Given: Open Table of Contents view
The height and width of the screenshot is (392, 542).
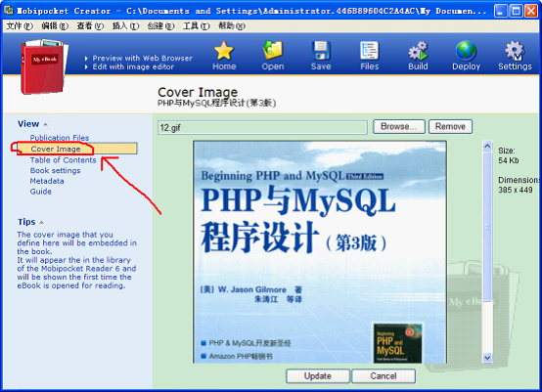Looking at the screenshot, I should click(63, 160).
